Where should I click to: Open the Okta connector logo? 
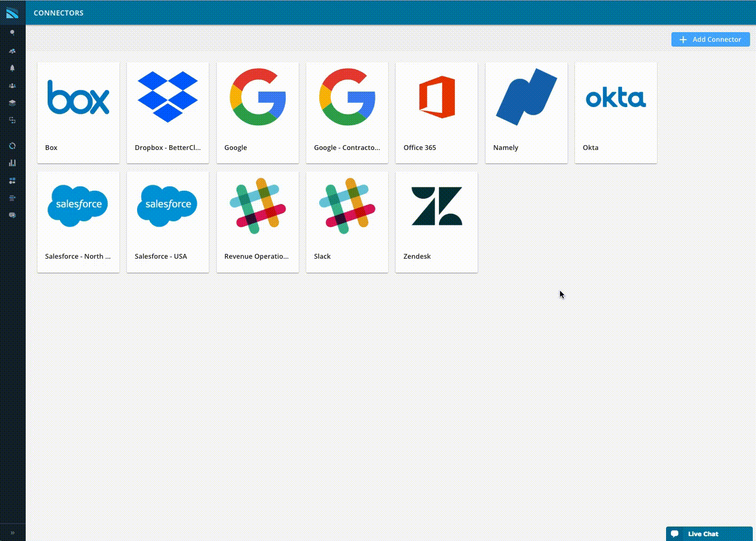[x=616, y=98]
